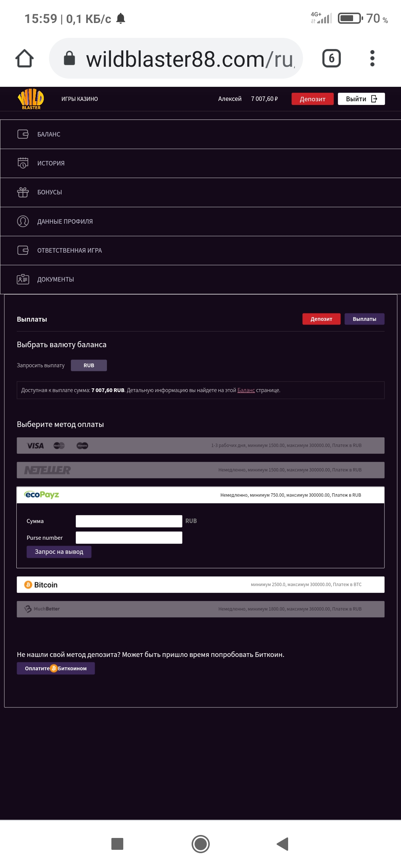Open the browser three-dot menu
Viewport: 401px width, 868px height.
[372, 58]
